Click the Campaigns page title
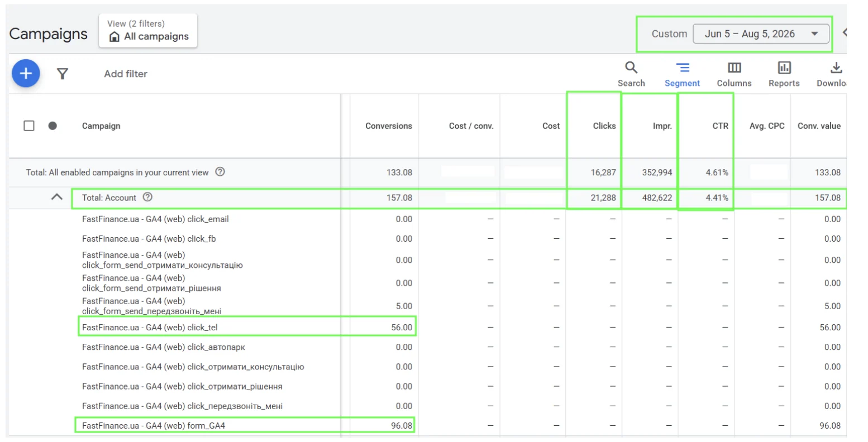 click(49, 33)
